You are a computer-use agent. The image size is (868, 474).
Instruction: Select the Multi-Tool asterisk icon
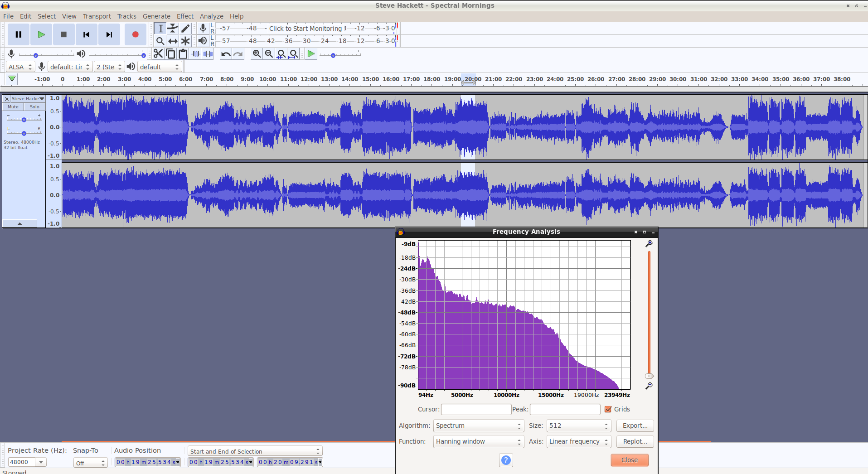pos(185,41)
